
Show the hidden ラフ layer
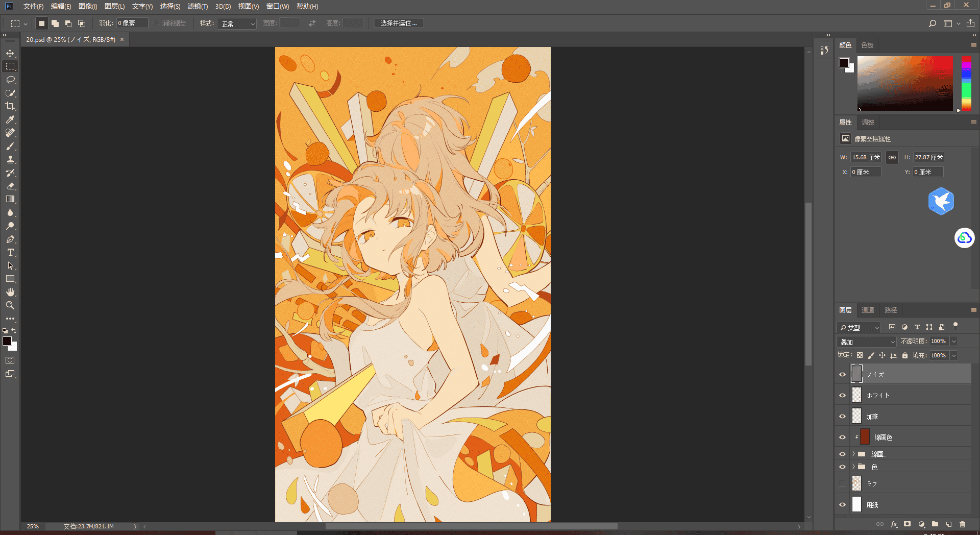point(842,483)
